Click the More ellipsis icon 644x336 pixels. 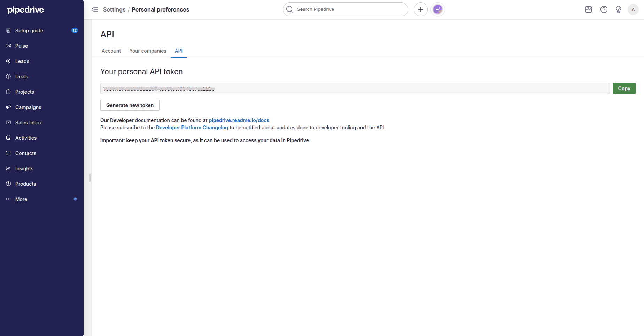pyautogui.click(x=8, y=199)
